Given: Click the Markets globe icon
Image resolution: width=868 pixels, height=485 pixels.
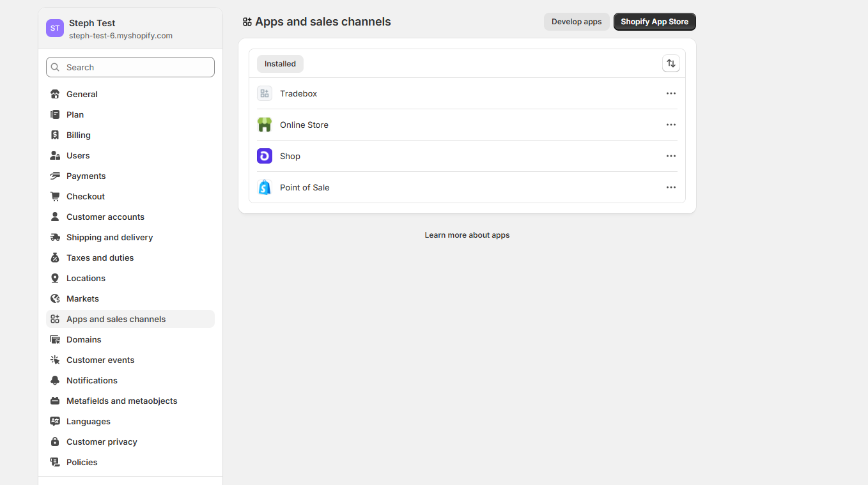Looking at the screenshot, I should coord(56,298).
